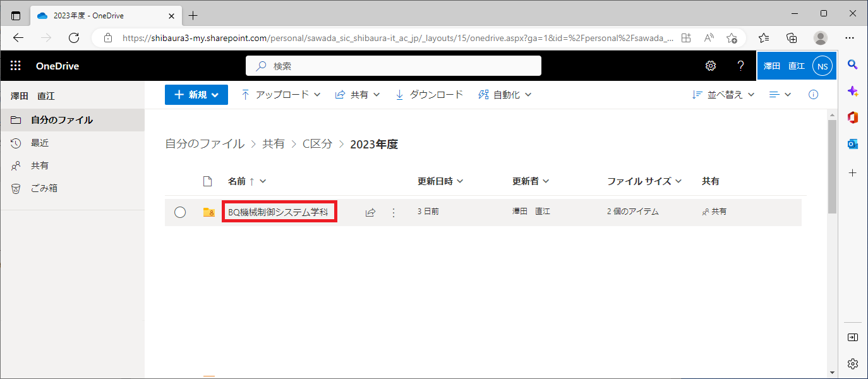
Task: Add page to favorites star icon
Action: click(x=732, y=38)
